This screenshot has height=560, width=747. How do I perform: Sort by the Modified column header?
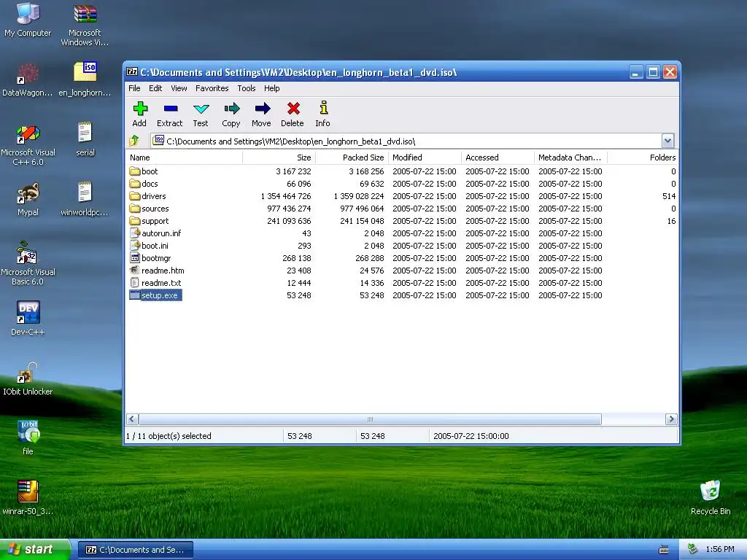pos(425,157)
